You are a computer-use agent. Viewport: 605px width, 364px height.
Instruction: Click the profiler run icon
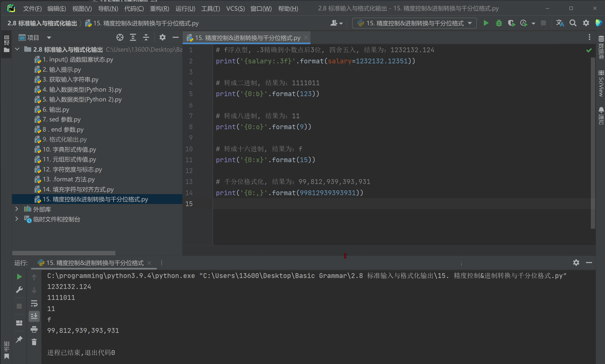pos(524,23)
